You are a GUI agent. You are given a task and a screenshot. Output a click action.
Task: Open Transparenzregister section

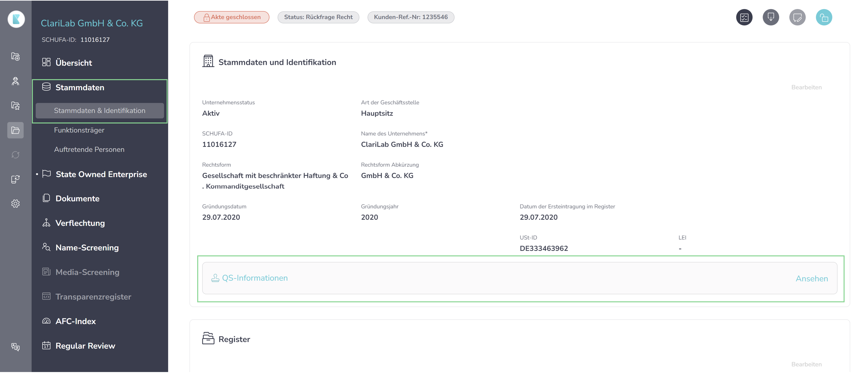[x=93, y=297]
